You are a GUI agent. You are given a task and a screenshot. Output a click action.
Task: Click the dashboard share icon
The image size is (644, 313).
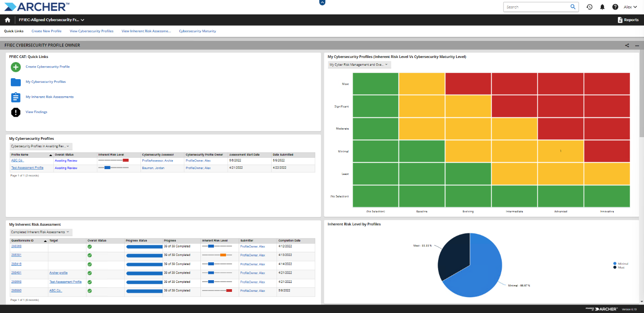[627, 45]
